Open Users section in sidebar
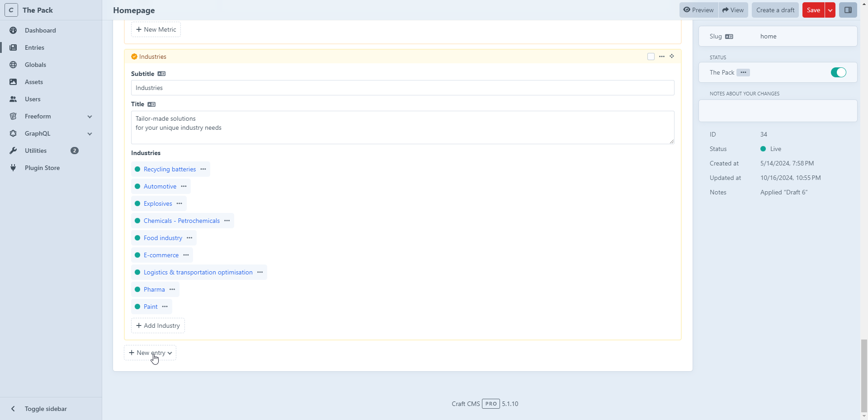 [x=33, y=99]
